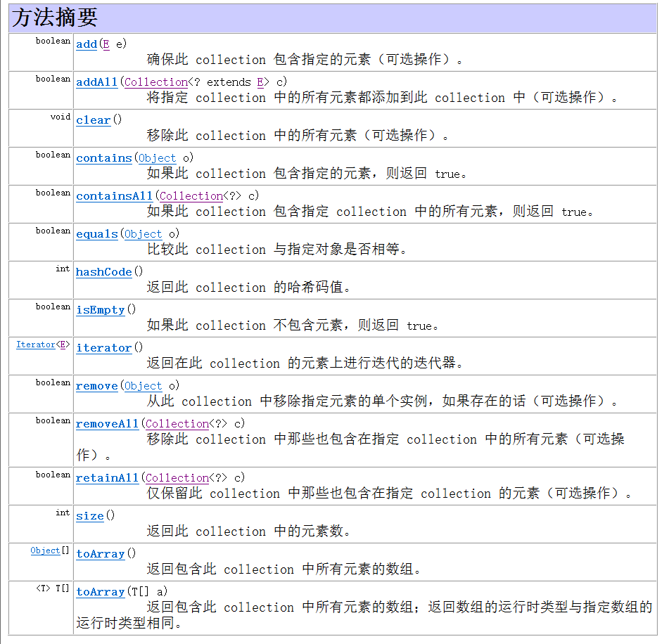
Task: Open the hashCode method documentation
Action: (x=103, y=272)
